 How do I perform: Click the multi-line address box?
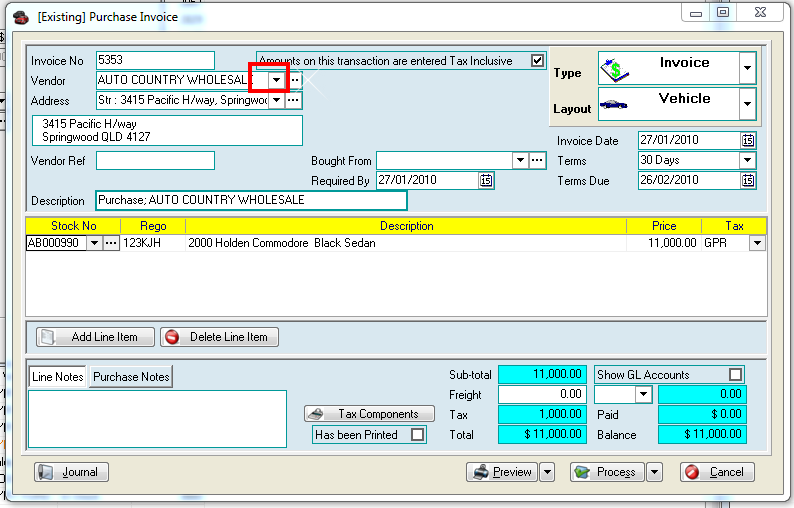tap(167, 130)
